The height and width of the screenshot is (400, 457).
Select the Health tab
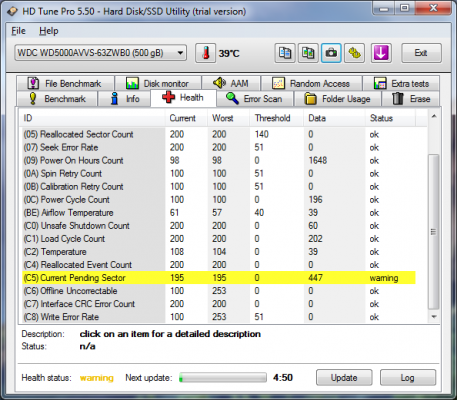tap(183, 98)
